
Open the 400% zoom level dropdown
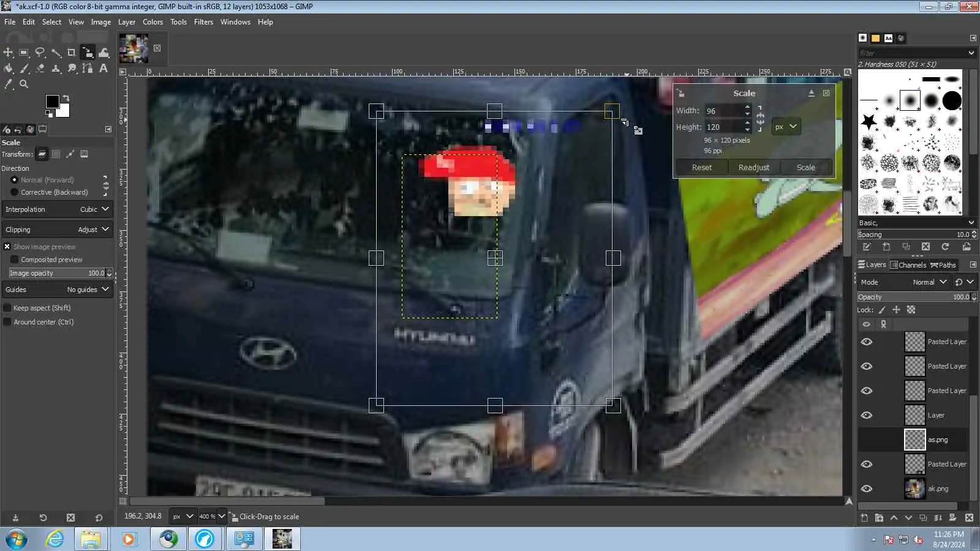point(212,517)
